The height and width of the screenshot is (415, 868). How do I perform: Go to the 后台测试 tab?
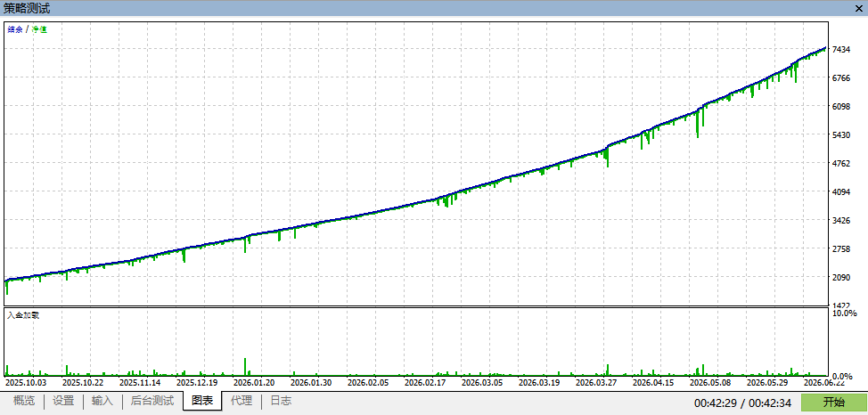tap(152, 401)
